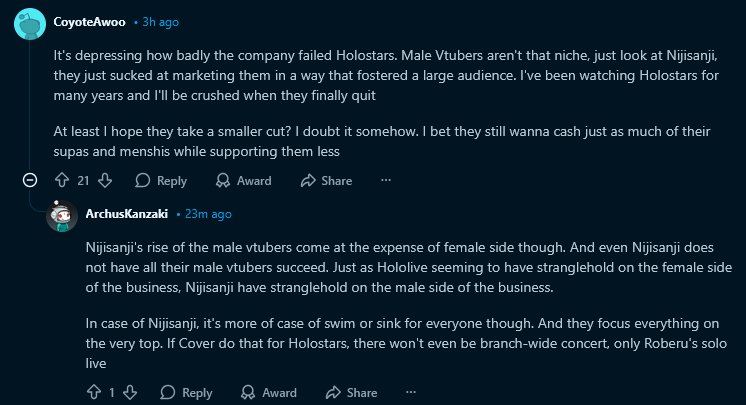The width and height of the screenshot is (746, 405).
Task: Open the 3h ago timestamp permalink
Action: coord(161,22)
